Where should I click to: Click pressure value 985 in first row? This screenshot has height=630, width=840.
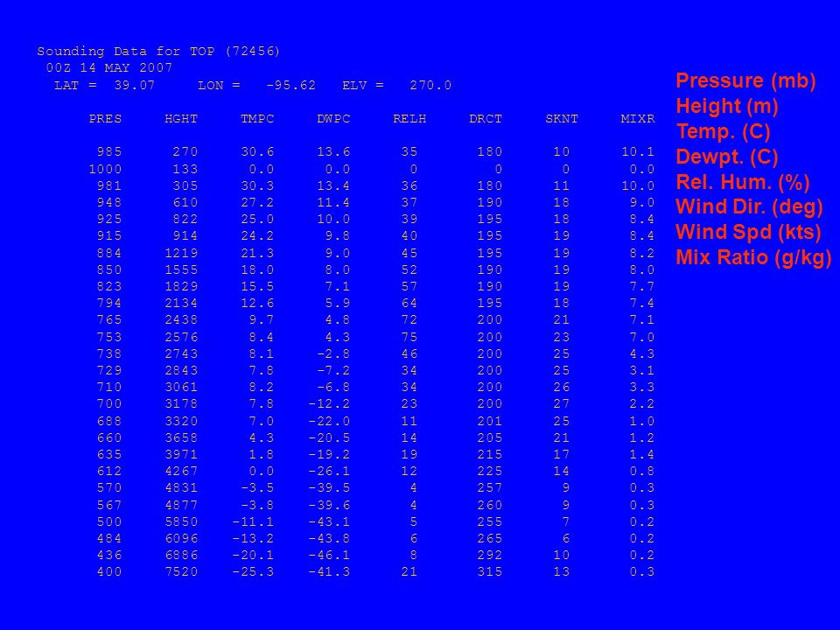click(x=109, y=152)
